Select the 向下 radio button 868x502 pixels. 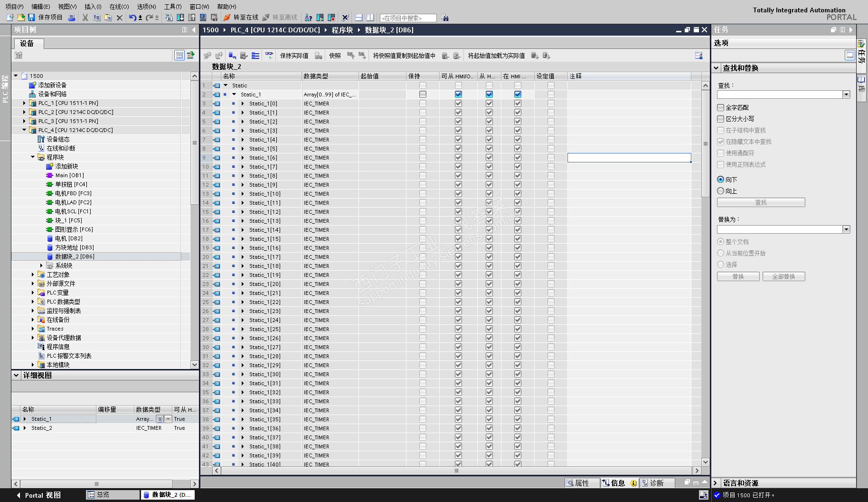pyautogui.click(x=721, y=180)
